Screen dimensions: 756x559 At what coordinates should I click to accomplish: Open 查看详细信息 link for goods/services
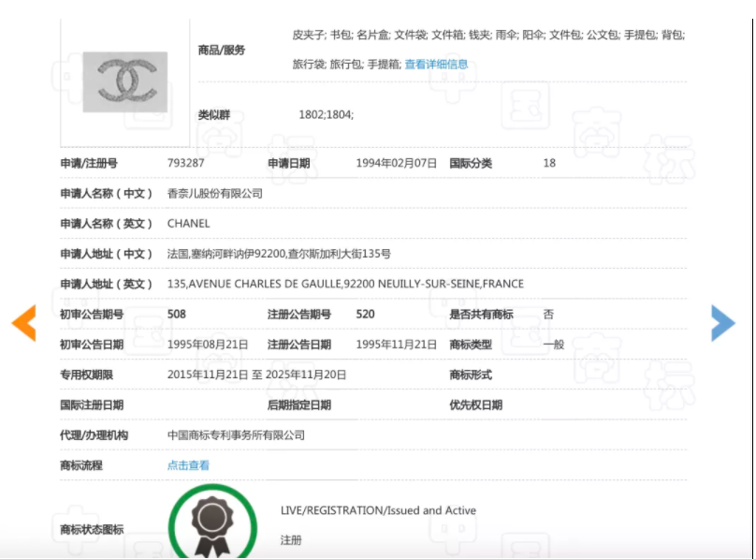pyautogui.click(x=436, y=65)
